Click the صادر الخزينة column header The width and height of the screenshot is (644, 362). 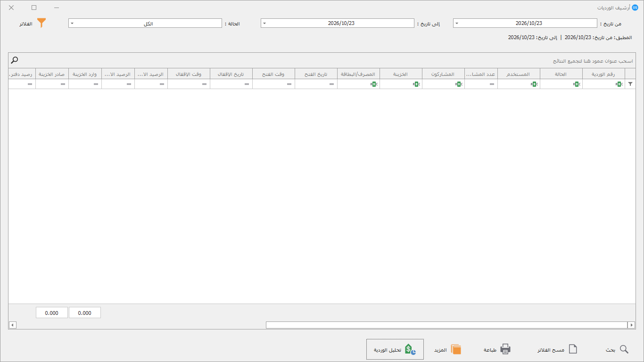point(52,74)
